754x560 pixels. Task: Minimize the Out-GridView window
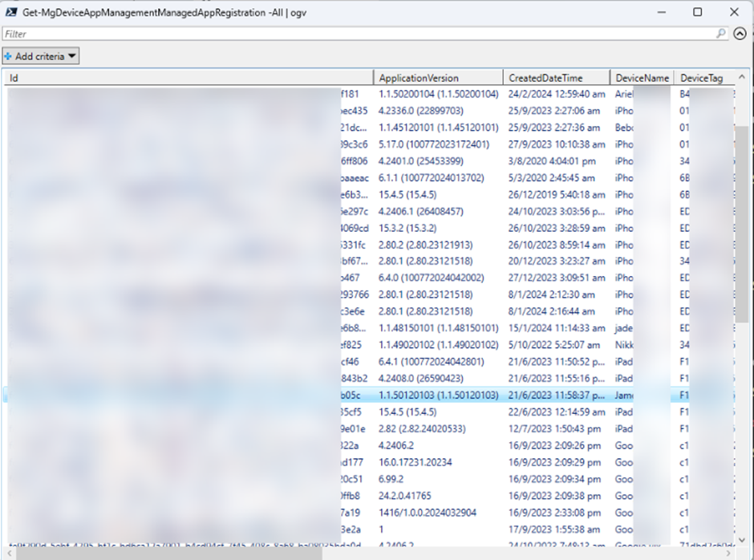click(x=662, y=12)
